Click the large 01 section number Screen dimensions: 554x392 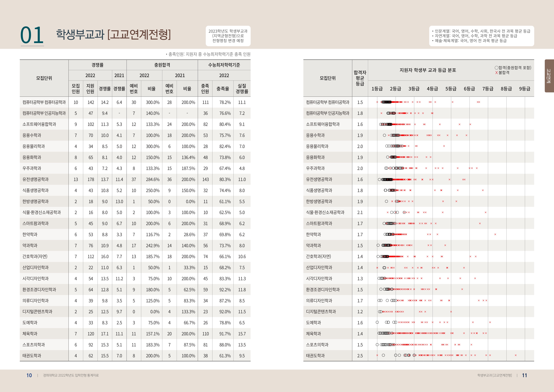(x=32, y=35)
